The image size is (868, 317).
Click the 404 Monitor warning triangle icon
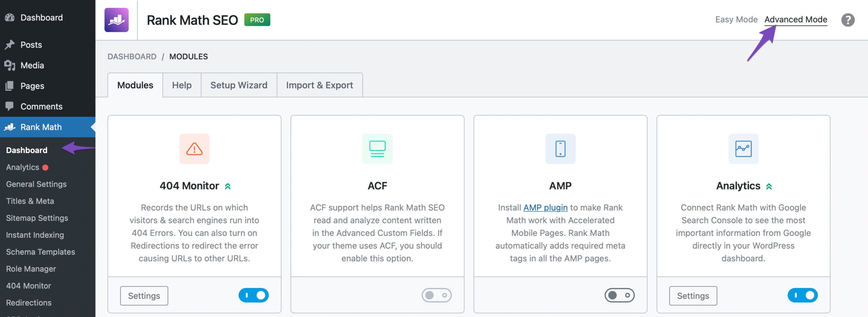(194, 149)
